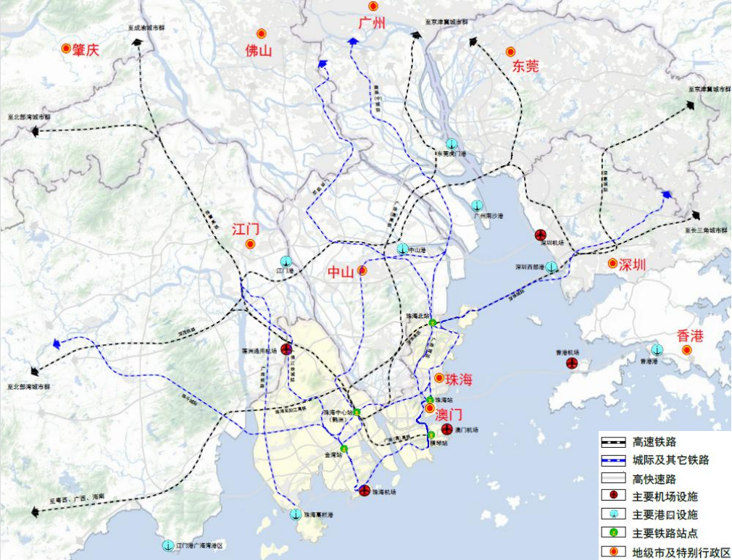Click the 至粤西、广西、海南 text label
732x560 pixels.
78,498
